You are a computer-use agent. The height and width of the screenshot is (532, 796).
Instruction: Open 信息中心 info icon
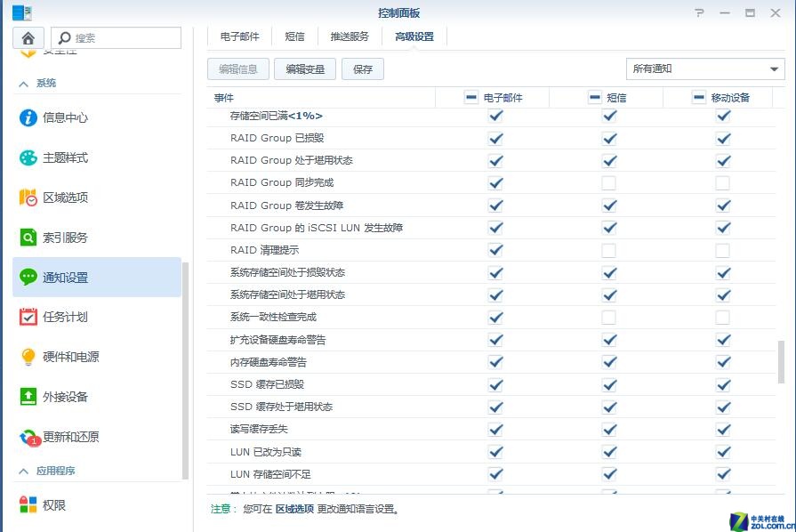click(28, 117)
